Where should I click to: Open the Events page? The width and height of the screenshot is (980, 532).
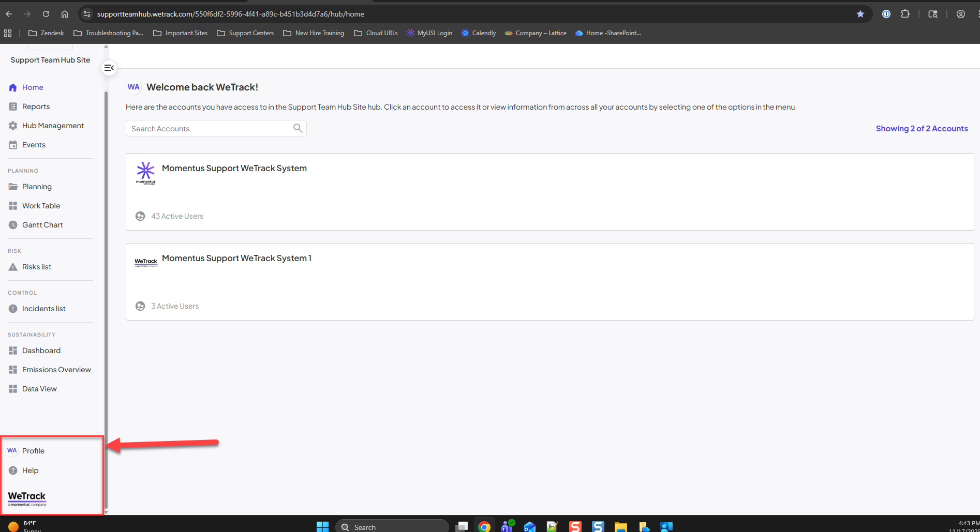[x=34, y=145]
